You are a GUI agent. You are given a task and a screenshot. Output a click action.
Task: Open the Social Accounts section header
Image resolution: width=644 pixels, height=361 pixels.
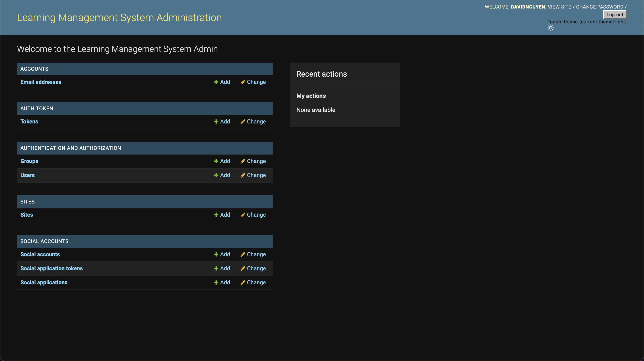[x=44, y=241]
